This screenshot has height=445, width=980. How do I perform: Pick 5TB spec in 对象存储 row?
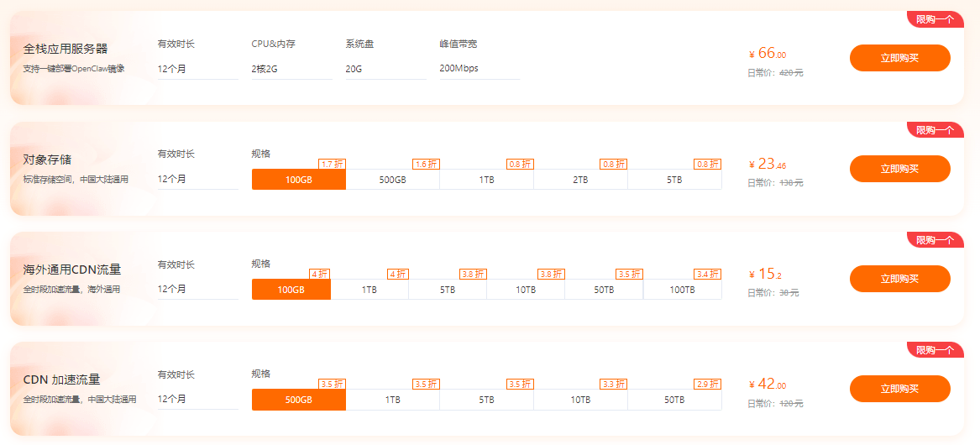tap(674, 180)
